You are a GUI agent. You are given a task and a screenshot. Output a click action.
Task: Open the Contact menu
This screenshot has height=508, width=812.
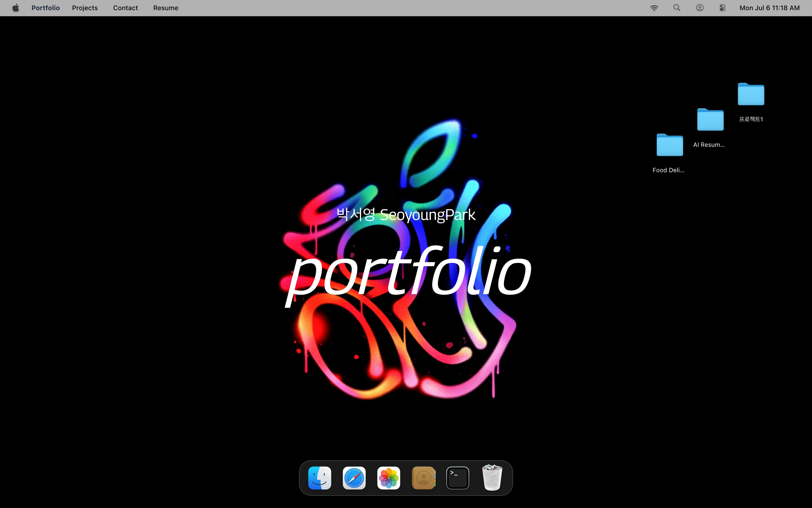(x=126, y=8)
